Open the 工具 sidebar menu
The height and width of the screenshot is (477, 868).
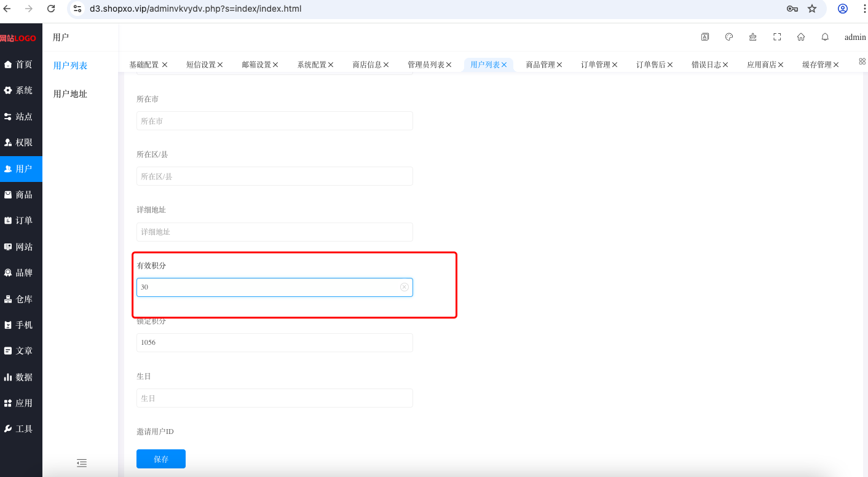tap(21, 429)
